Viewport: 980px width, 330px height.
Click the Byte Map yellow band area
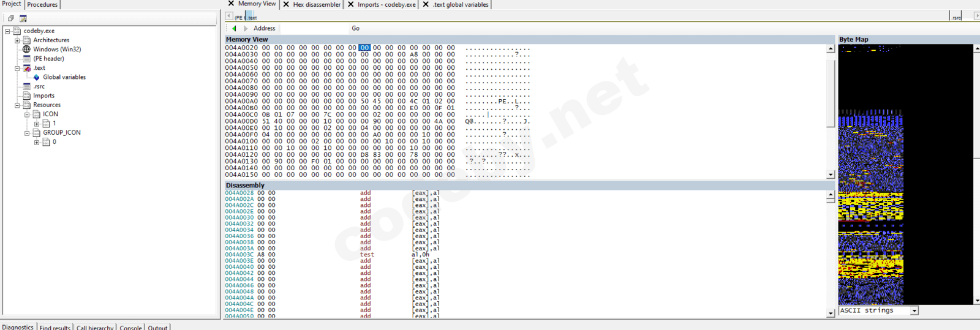point(870,207)
